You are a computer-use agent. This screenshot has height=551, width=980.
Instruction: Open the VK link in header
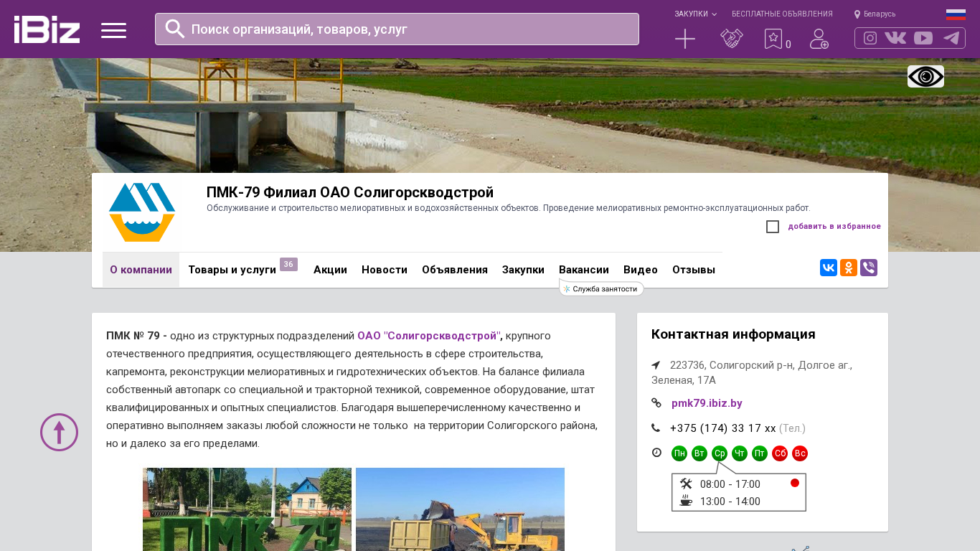(895, 38)
